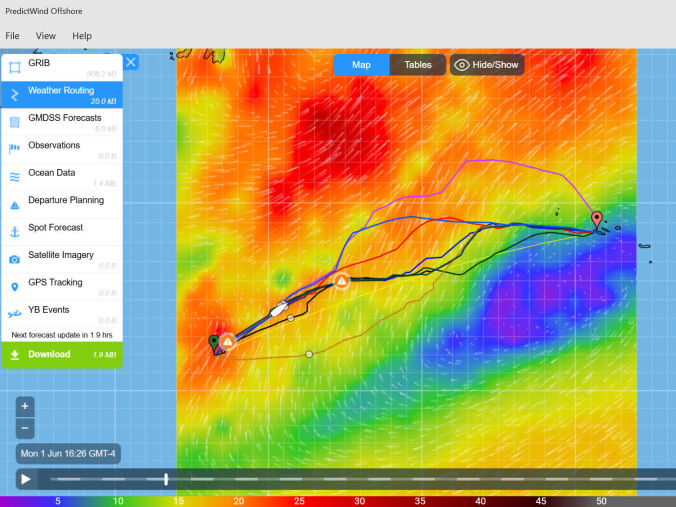Click the white boat position marker
The image size is (676, 507).
click(x=279, y=309)
